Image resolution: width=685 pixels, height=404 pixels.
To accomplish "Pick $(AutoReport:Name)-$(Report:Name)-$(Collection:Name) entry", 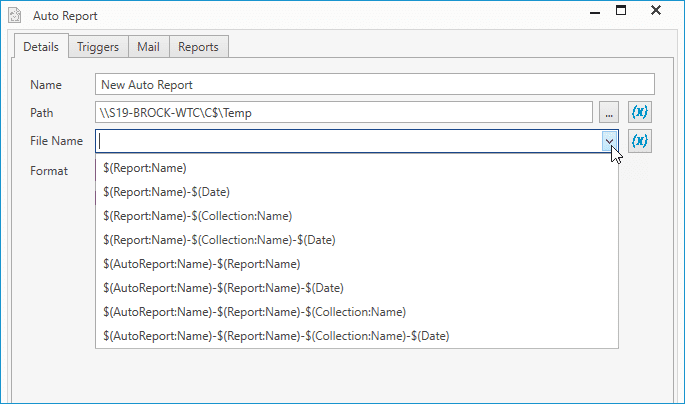I will pos(356,312).
